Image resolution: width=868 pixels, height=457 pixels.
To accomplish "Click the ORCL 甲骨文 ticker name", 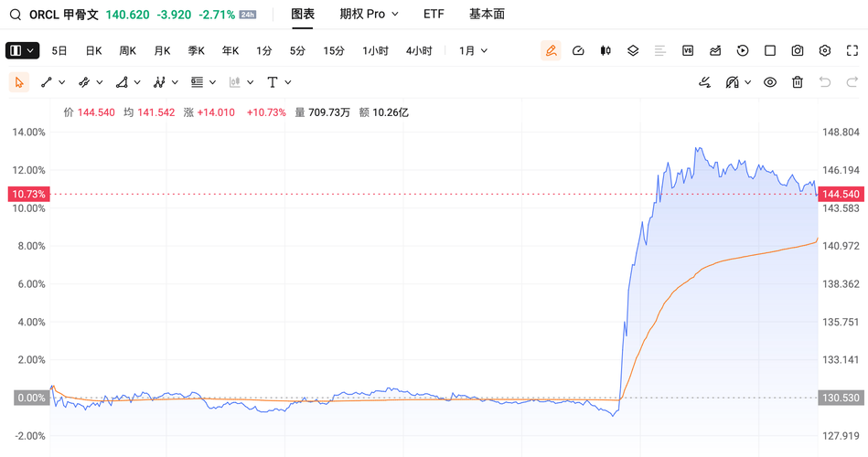I will click(x=64, y=15).
